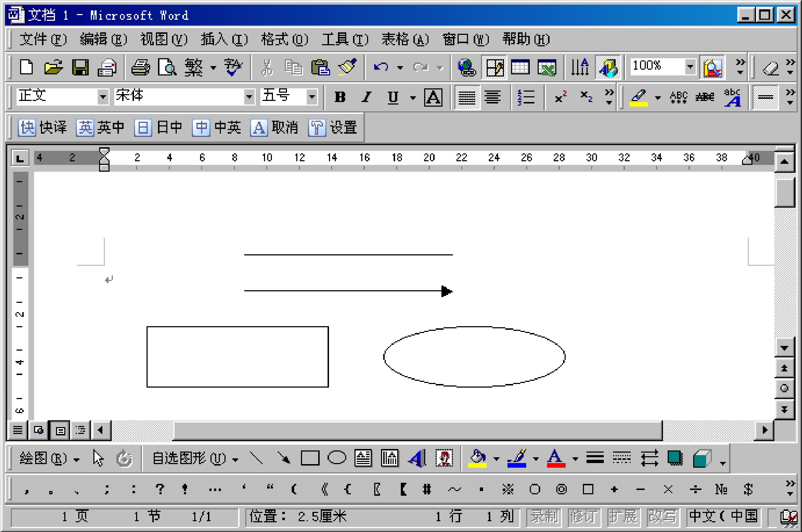Expand the 100% zoom dropdown
This screenshot has height=532, width=802.
pos(690,67)
